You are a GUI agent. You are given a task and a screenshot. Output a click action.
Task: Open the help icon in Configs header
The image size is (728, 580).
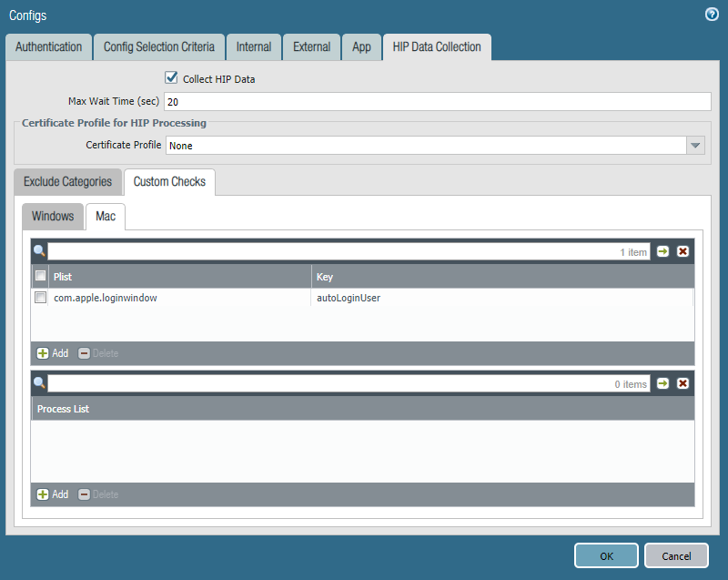[x=712, y=15]
